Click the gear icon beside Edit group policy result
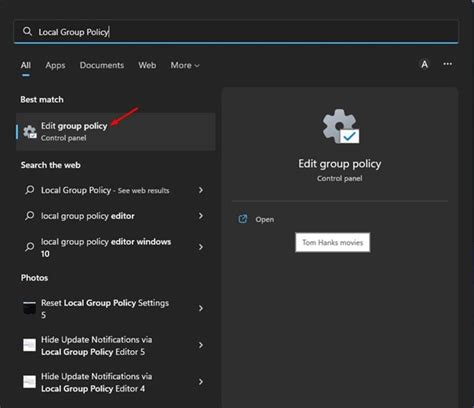The width and height of the screenshot is (474, 408). pos(30,132)
